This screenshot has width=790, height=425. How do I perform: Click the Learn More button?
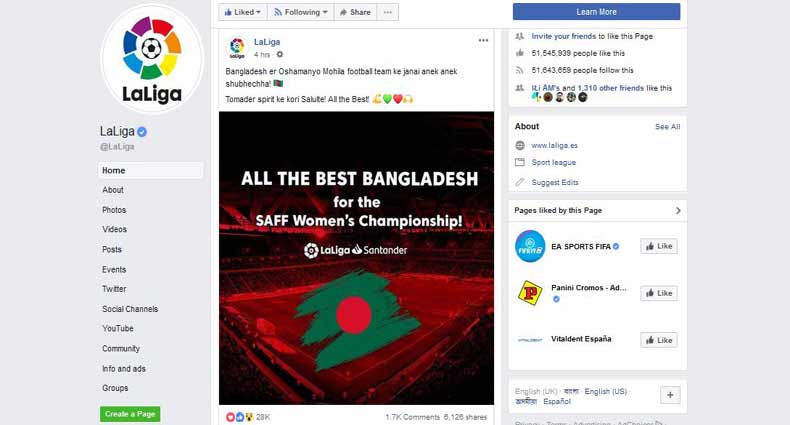(x=596, y=12)
